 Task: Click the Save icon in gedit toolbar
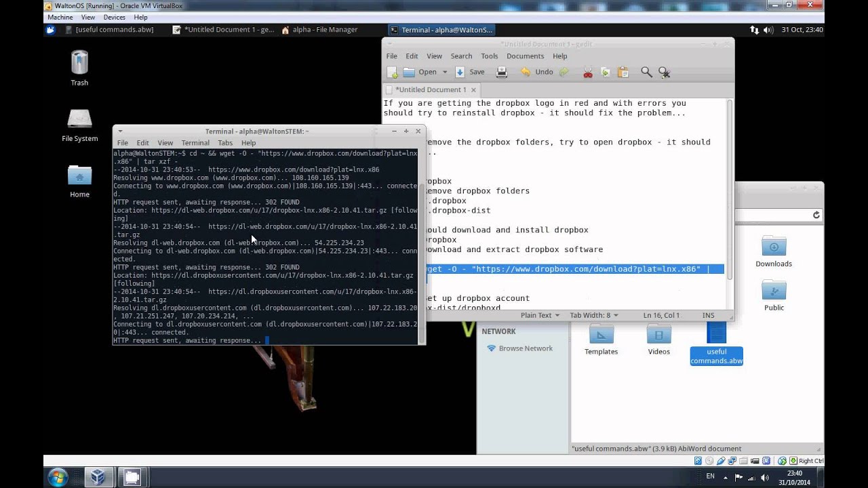460,72
